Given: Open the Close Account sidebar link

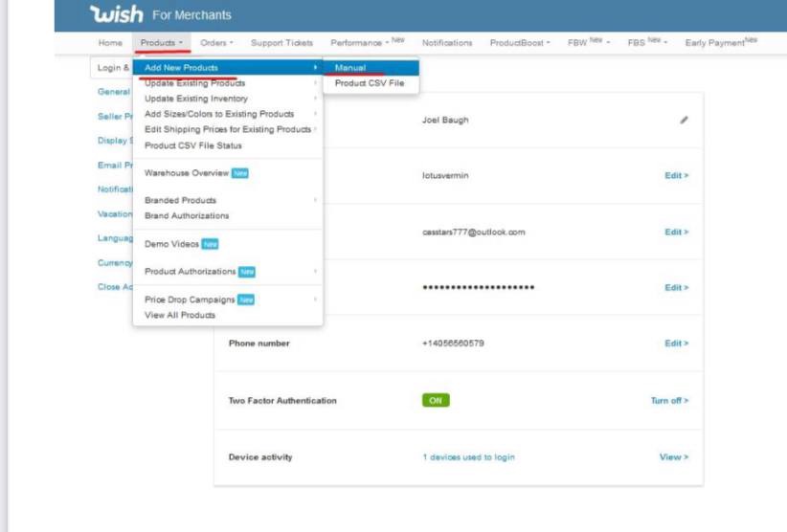Looking at the screenshot, I should [115, 286].
